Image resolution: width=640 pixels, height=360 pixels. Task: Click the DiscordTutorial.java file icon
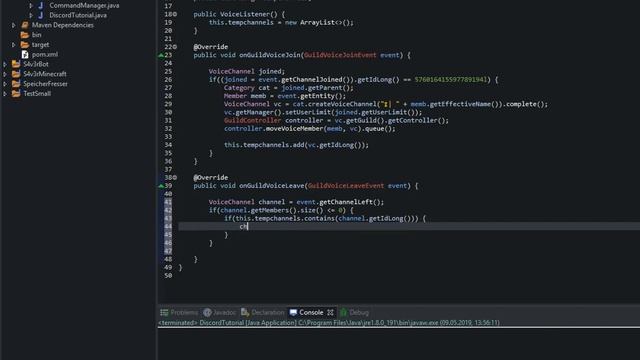pos(41,15)
